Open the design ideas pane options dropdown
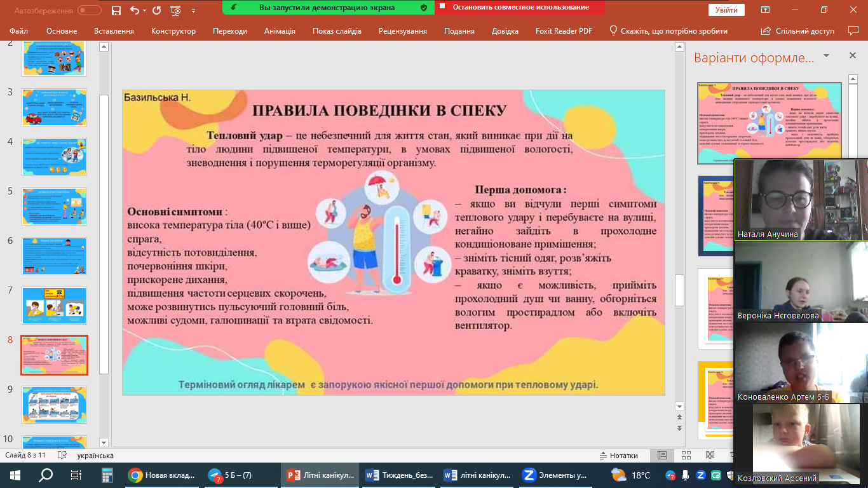The height and width of the screenshot is (488, 868). (826, 56)
